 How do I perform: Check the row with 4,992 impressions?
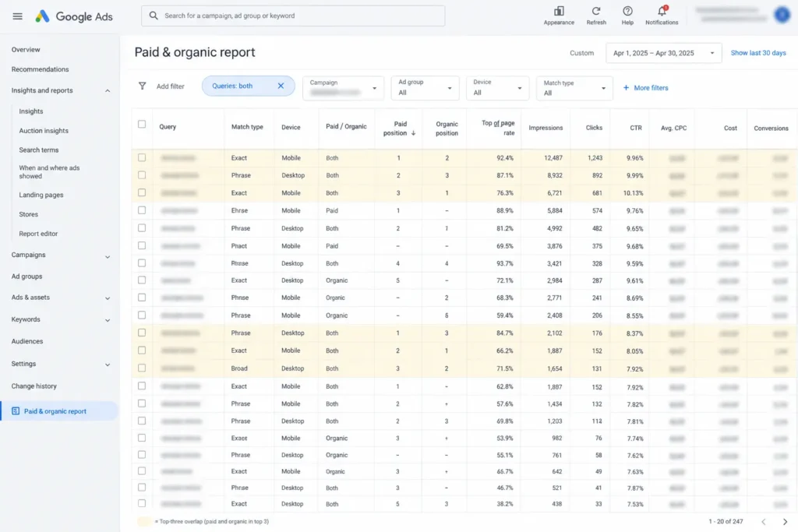pyautogui.click(x=142, y=228)
